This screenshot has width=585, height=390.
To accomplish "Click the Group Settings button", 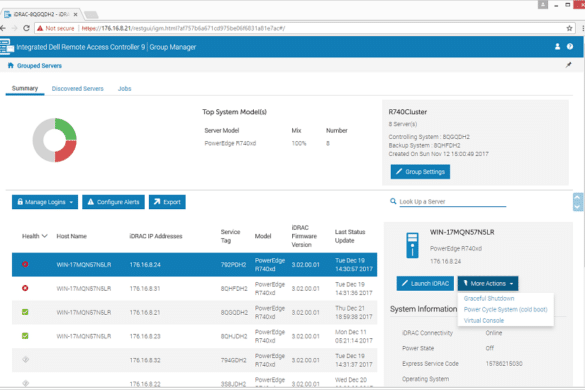I will [420, 172].
